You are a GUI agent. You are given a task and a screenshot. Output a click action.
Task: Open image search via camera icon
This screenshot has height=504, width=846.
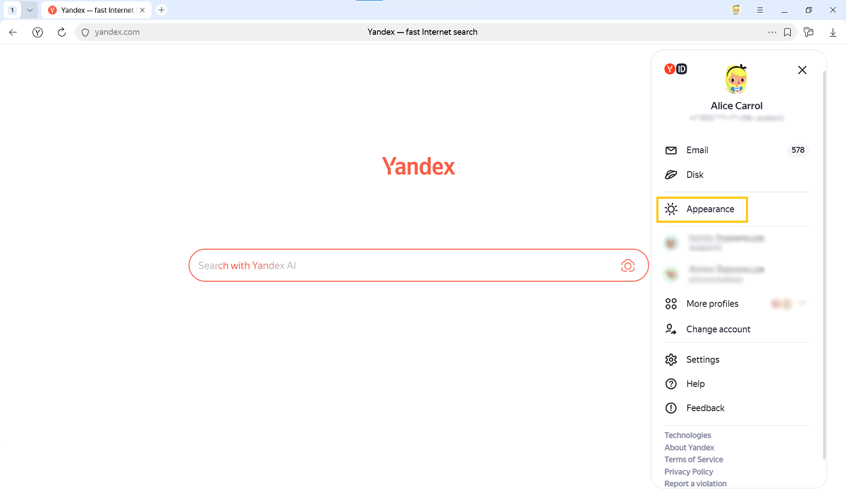pyautogui.click(x=627, y=265)
